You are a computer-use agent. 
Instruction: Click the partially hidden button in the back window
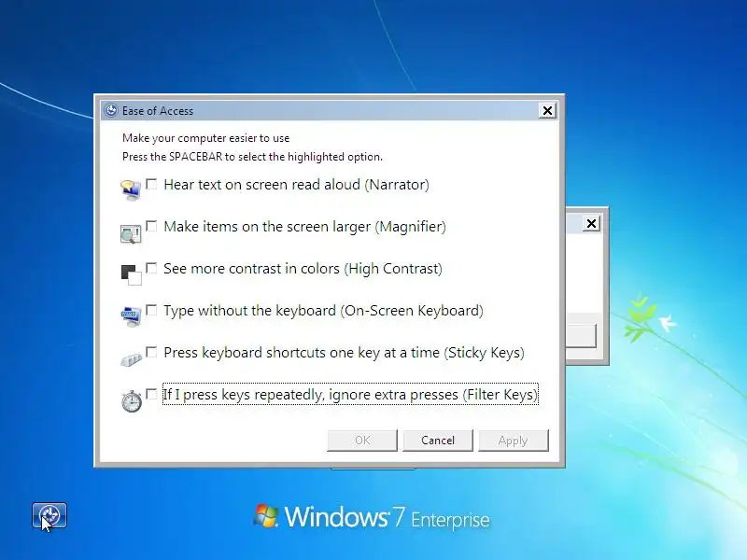click(x=581, y=336)
